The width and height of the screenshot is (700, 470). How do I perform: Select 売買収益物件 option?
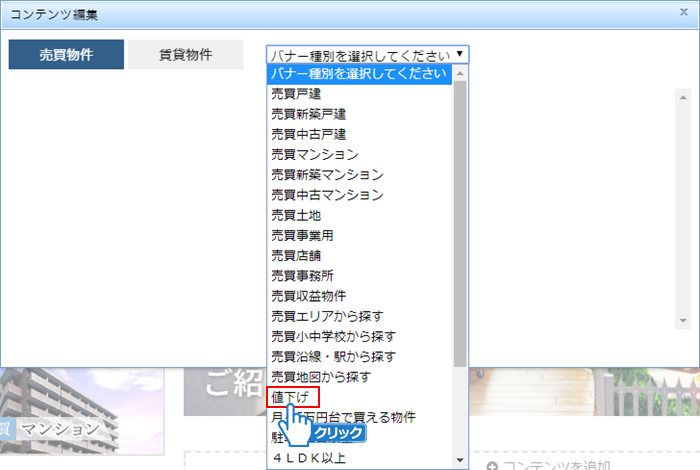(x=308, y=296)
